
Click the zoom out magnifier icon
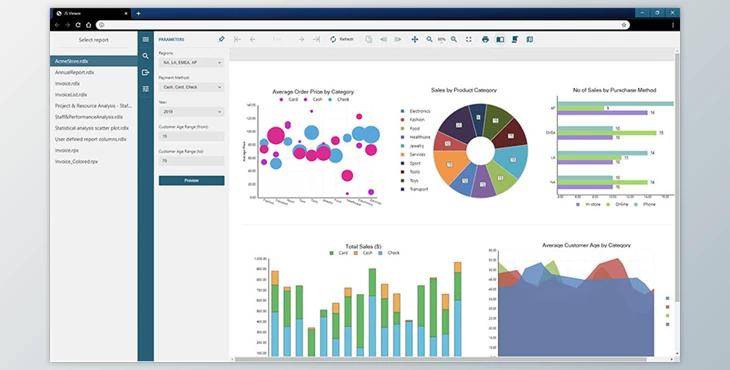(429, 40)
